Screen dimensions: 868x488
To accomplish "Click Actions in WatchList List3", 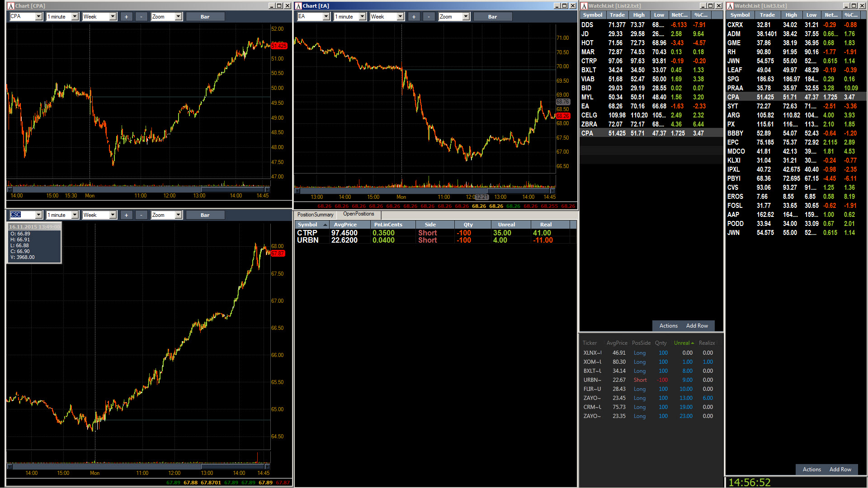I will [811, 469].
